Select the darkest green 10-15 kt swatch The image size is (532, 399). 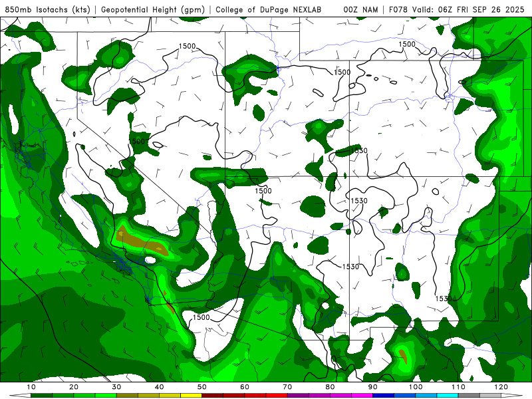(41, 396)
